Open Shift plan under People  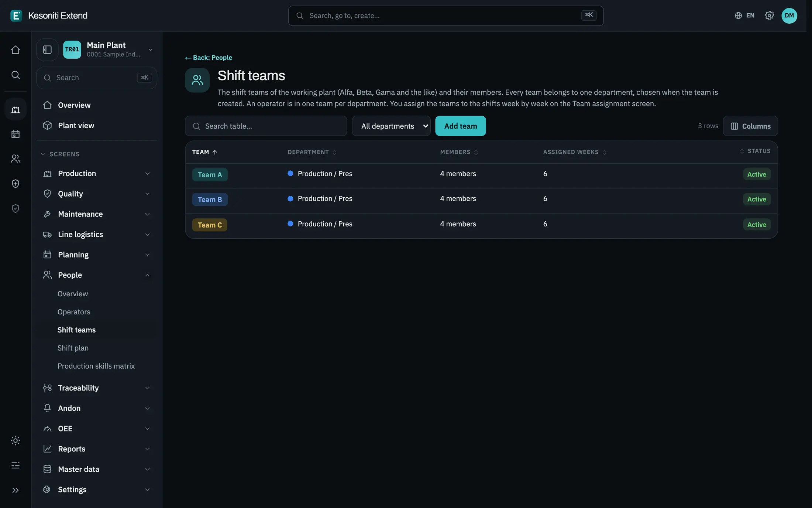[73, 348]
